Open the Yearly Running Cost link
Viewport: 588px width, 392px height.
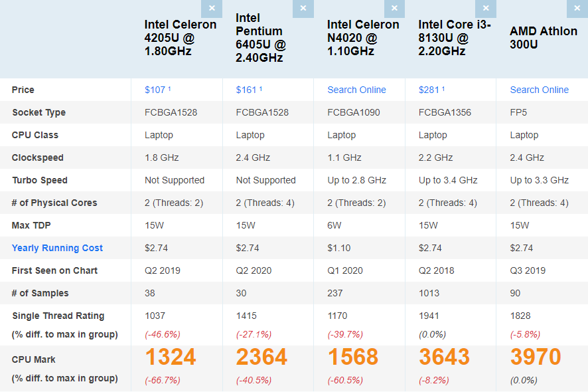coord(57,248)
